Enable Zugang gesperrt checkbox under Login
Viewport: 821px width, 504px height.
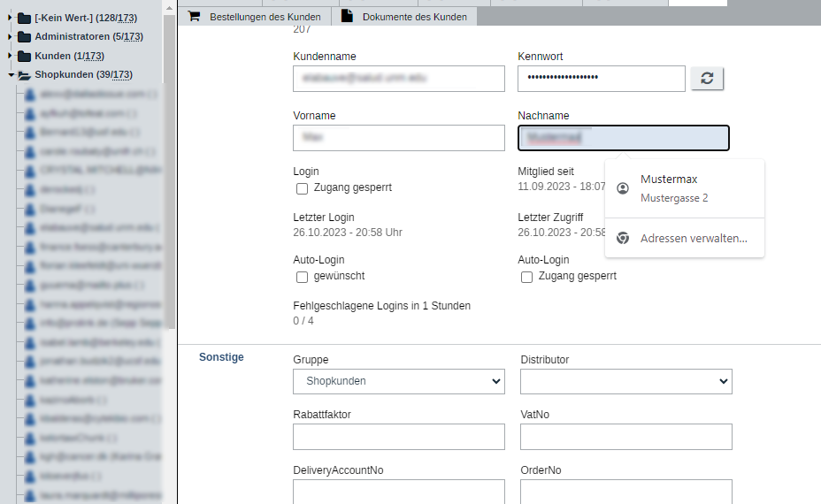pyautogui.click(x=303, y=188)
